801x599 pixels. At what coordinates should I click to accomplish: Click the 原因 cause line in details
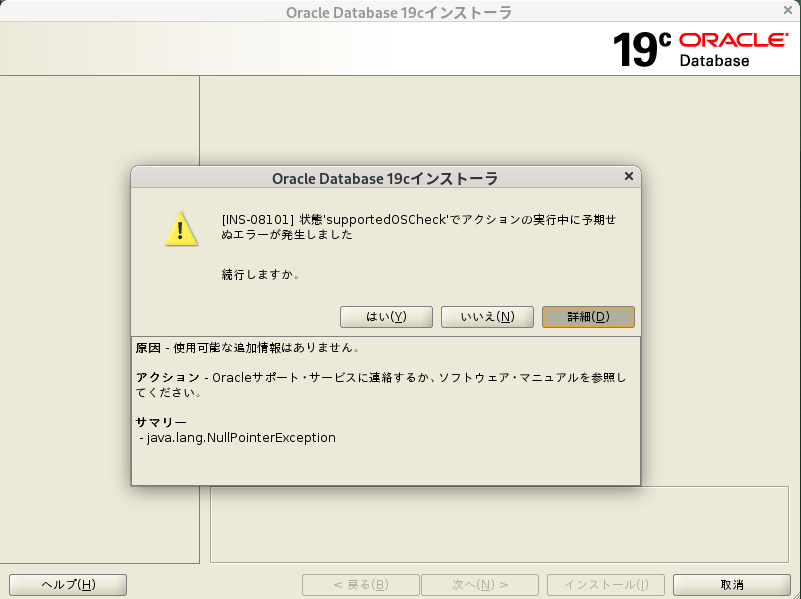click(248, 348)
